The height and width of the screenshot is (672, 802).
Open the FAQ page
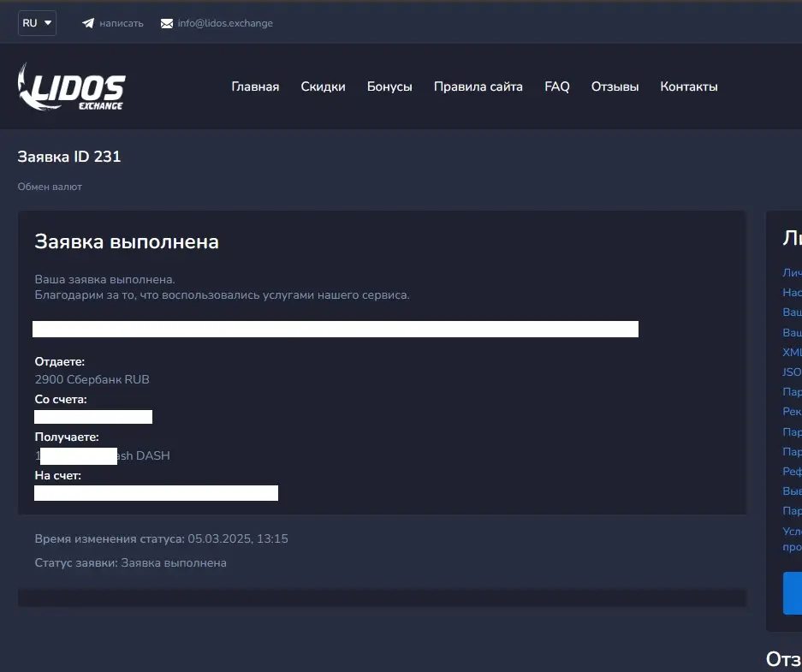(556, 86)
